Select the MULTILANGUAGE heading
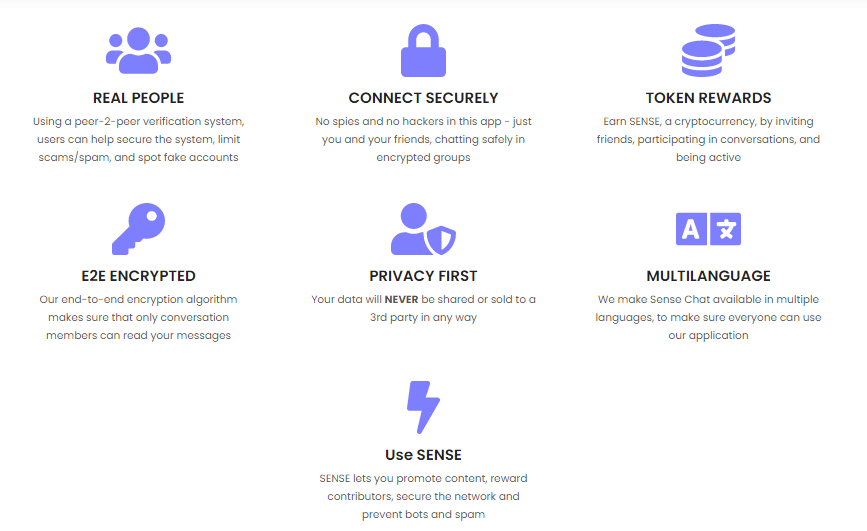Viewport: 867px width, 531px height. 708,276
